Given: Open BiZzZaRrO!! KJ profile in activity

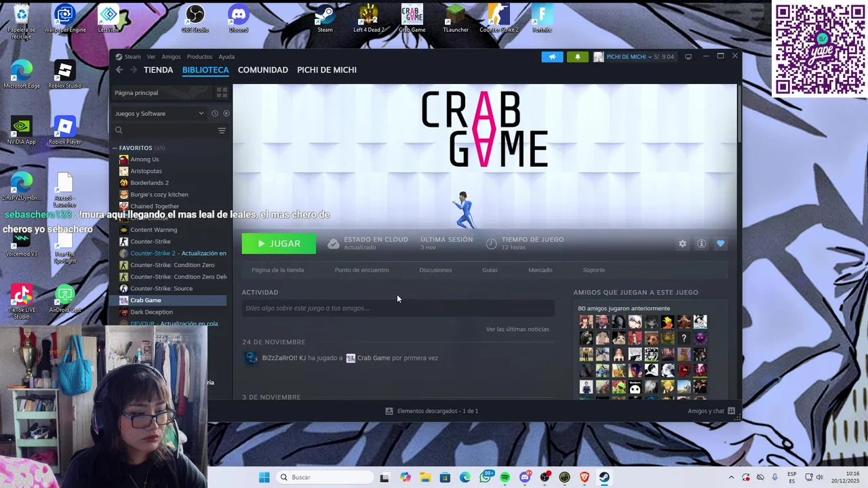Looking at the screenshot, I should point(283,358).
